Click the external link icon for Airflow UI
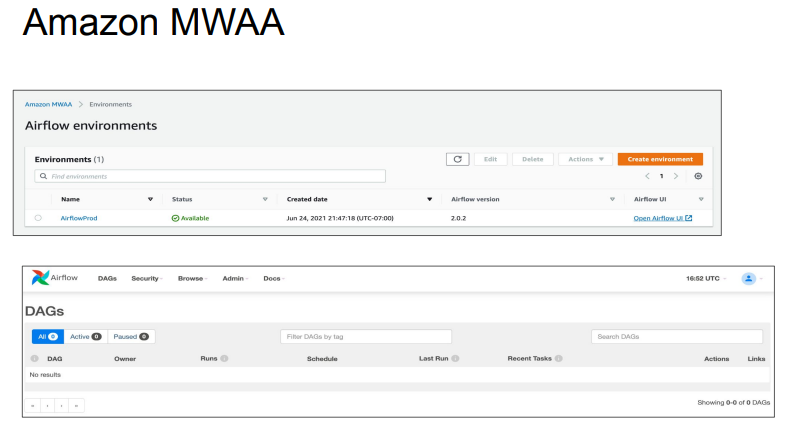Image resolution: width=793 pixels, height=431 pixels. 688,218
